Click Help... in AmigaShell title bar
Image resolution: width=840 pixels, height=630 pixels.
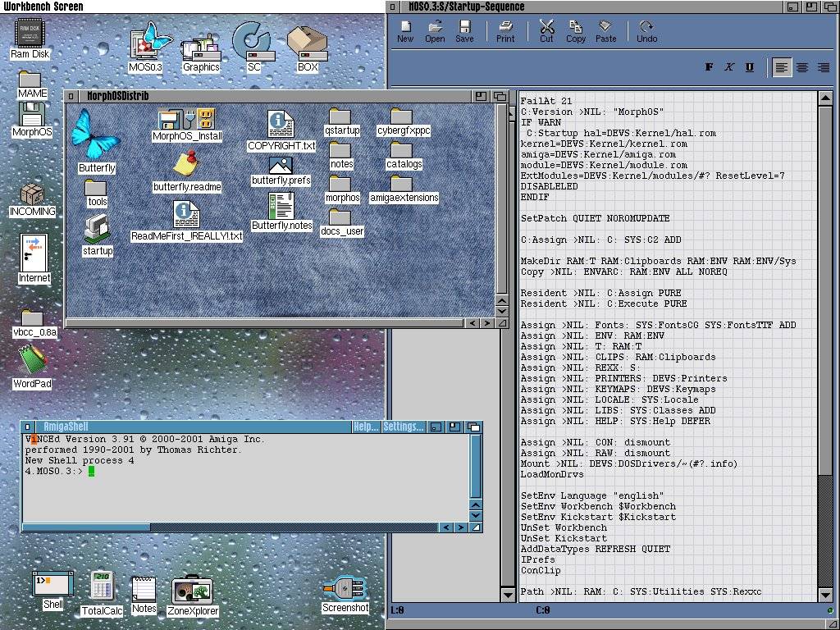pyautogui.click(x=365, y=427)
